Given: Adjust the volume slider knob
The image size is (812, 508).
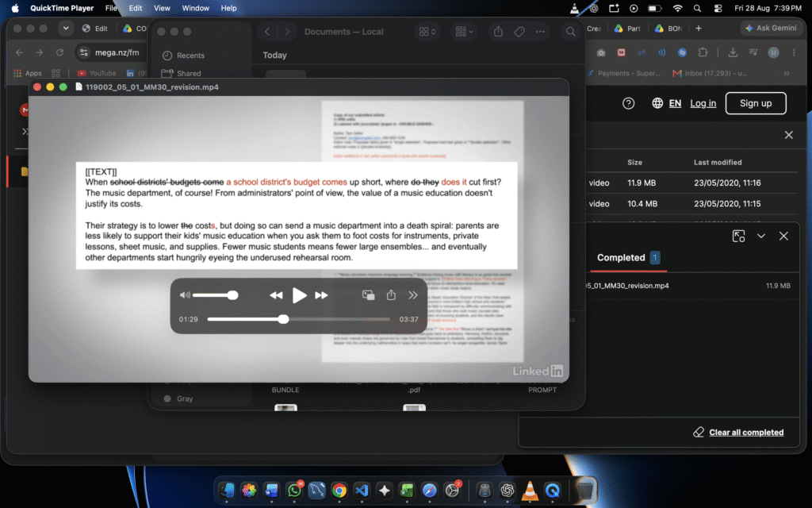Looking at the screenshot, I should coord(232,295).
